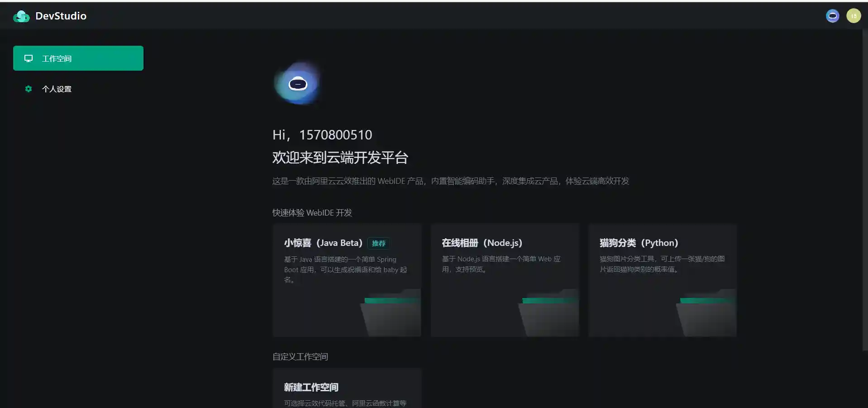
Task: Click the DevStudio cloud logo icon
Action: pyautogui.click(x=21, y=16)
